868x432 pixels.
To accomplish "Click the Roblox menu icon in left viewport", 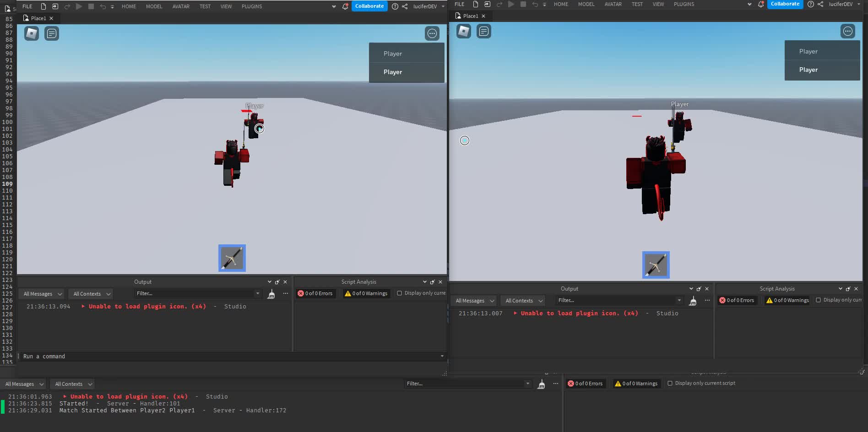I will click(31, 33).
